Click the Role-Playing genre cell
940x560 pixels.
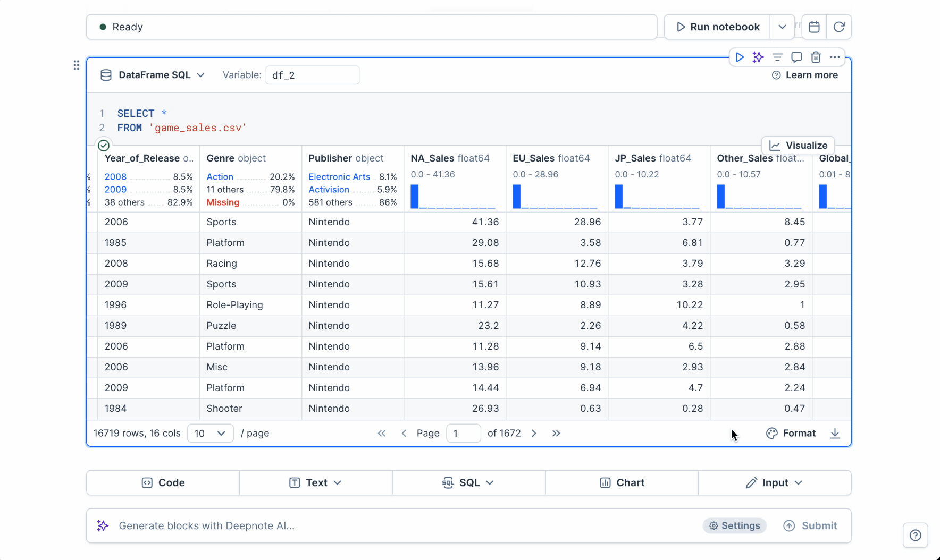coord(251,305)
